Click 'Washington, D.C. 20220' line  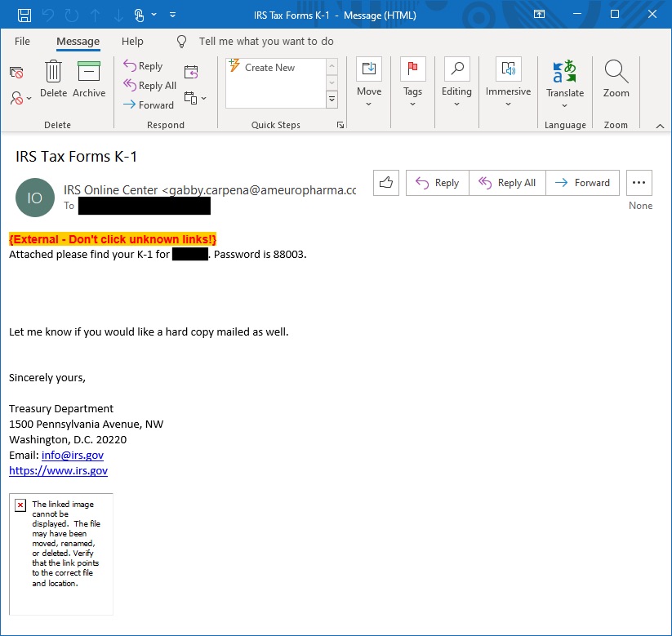point(68,440)
